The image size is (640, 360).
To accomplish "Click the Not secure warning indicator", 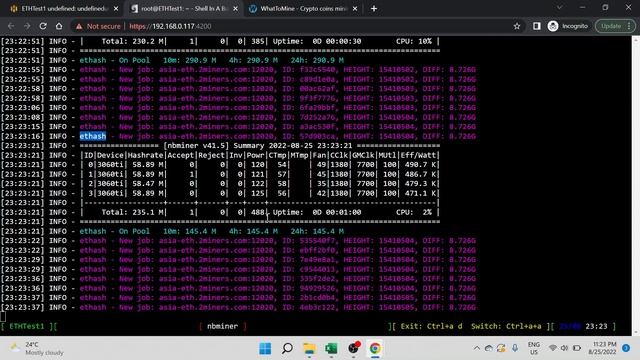I will pos(98,26).
